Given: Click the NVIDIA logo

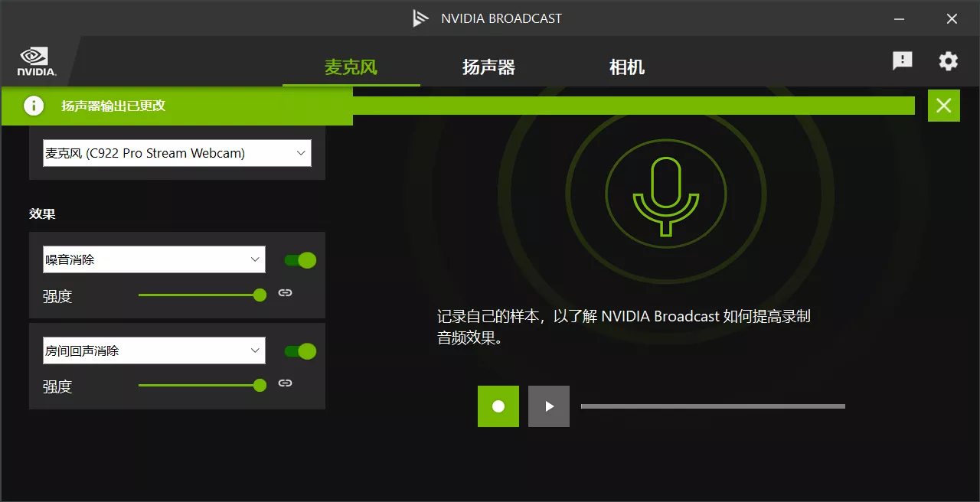Looking at the screenshot, I should 36,61.
